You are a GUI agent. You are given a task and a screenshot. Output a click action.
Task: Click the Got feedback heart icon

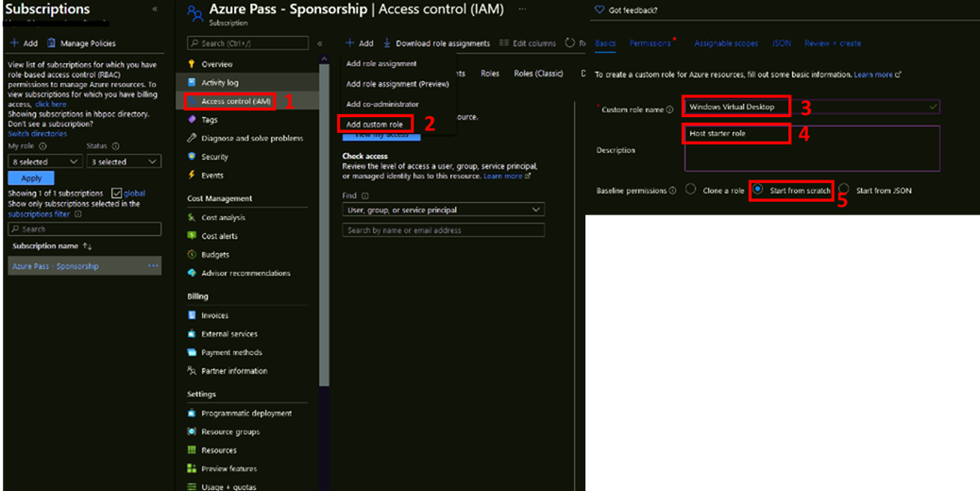[x=600, y=10]
